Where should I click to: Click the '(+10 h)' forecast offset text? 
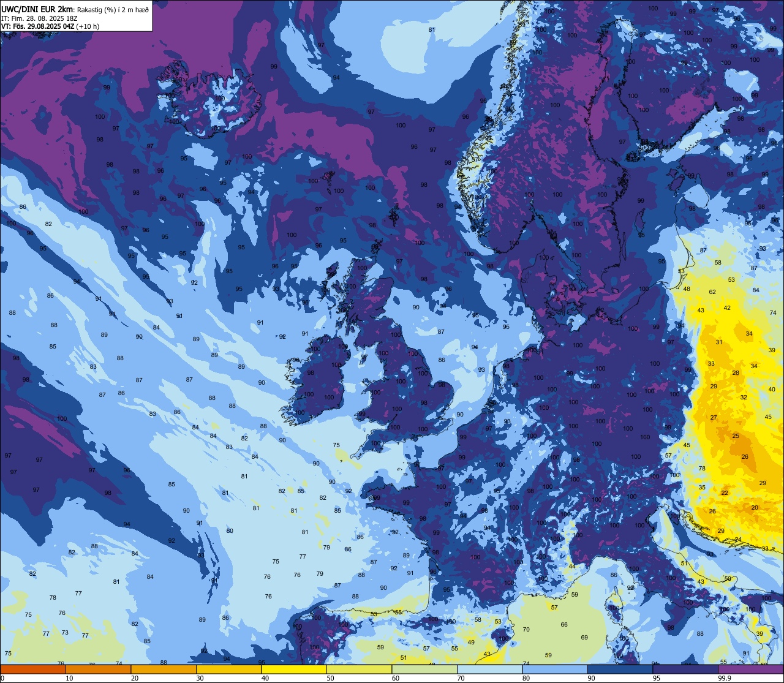[88, 26]
